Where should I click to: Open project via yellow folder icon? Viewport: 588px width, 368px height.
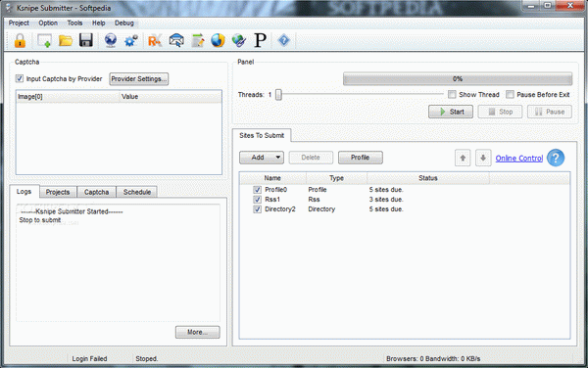point(66,40)
